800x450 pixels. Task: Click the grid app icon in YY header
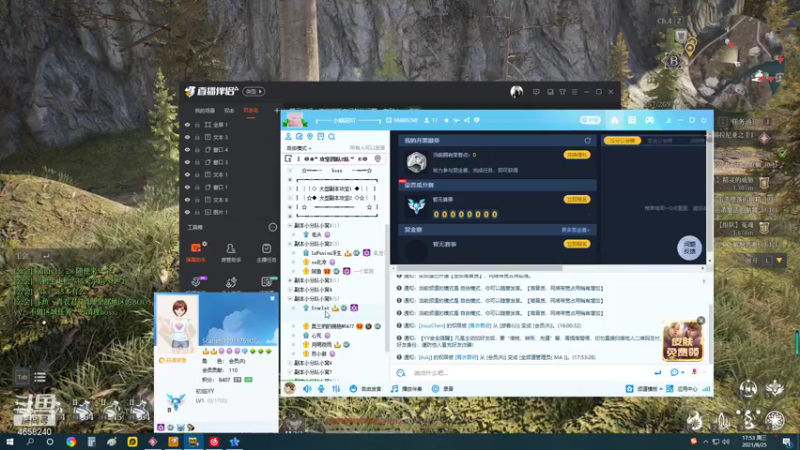(x=632, y=120)
